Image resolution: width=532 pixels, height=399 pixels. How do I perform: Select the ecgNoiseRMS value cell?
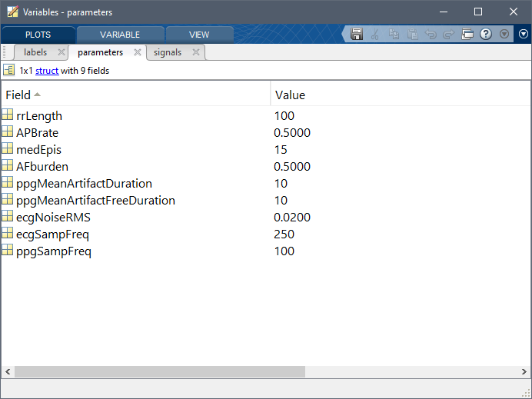pyautogui.click(x=292, y=218)
